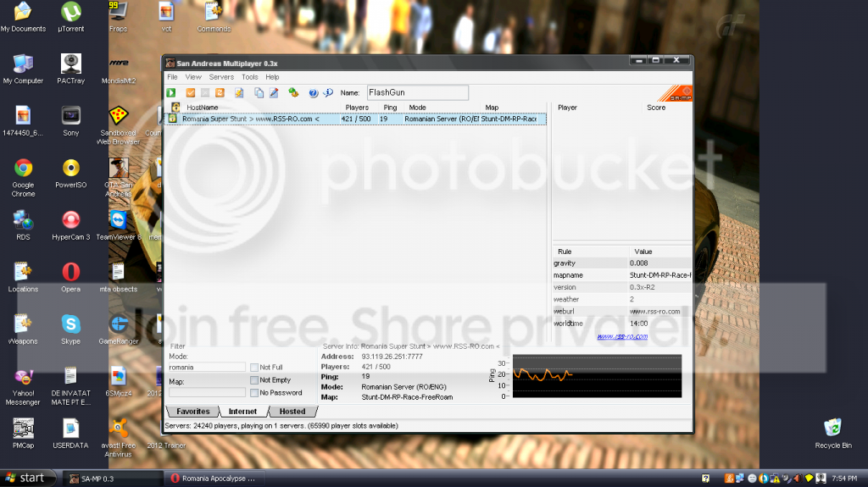
Task: Open Sandboxed Web Browser desktop icon
Action: [118, 125]
